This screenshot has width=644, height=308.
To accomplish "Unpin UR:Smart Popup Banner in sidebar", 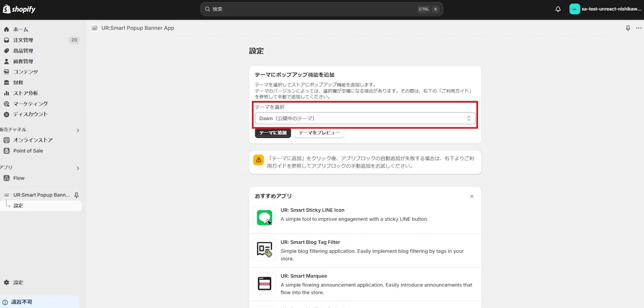I will (x=76, y=195).
